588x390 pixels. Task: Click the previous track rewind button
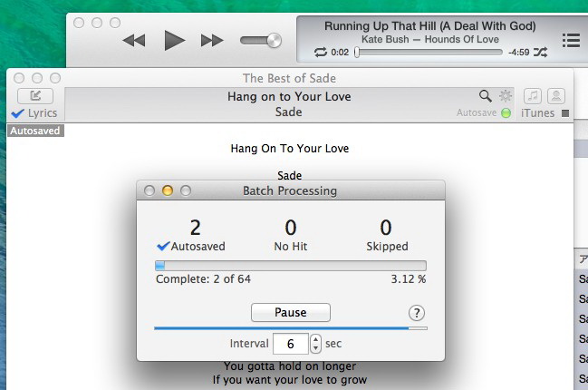coord(134,40)
